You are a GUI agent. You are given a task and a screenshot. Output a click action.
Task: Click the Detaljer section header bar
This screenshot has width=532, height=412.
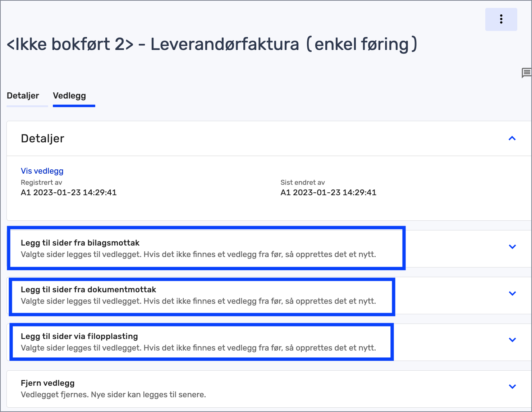coord(42,138)
